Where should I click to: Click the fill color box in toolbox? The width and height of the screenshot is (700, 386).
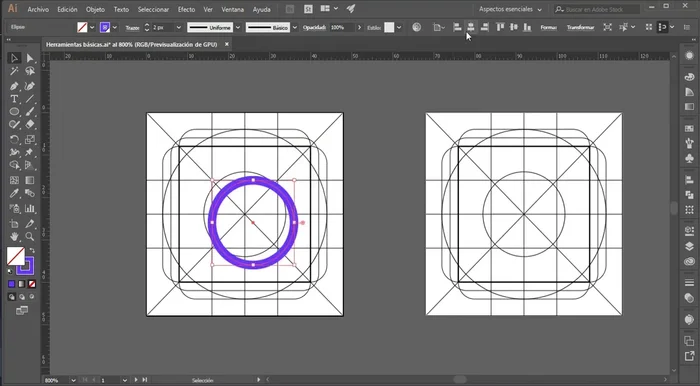pos(15,256)
